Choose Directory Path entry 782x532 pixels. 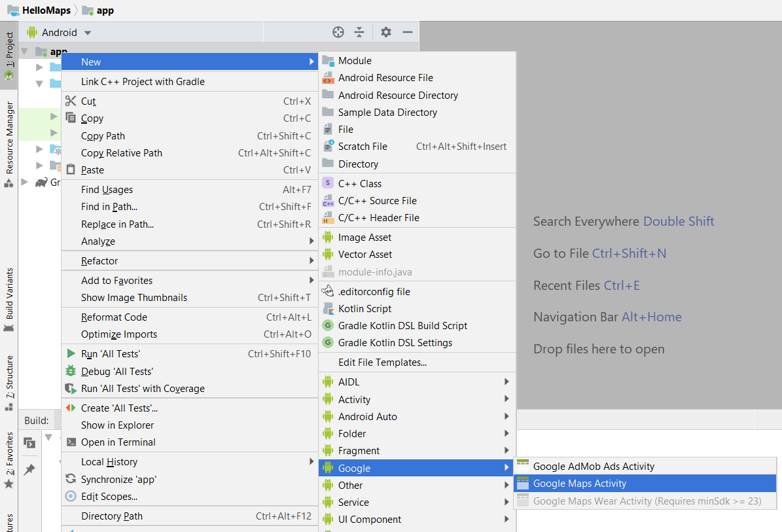(x=190, y=516)
